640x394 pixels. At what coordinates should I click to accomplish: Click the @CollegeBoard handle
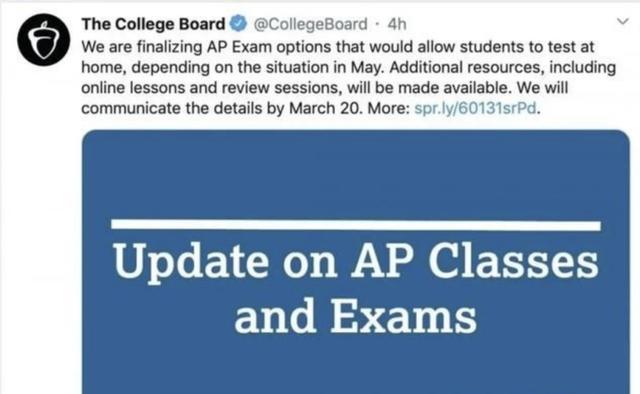coord(311,24)
